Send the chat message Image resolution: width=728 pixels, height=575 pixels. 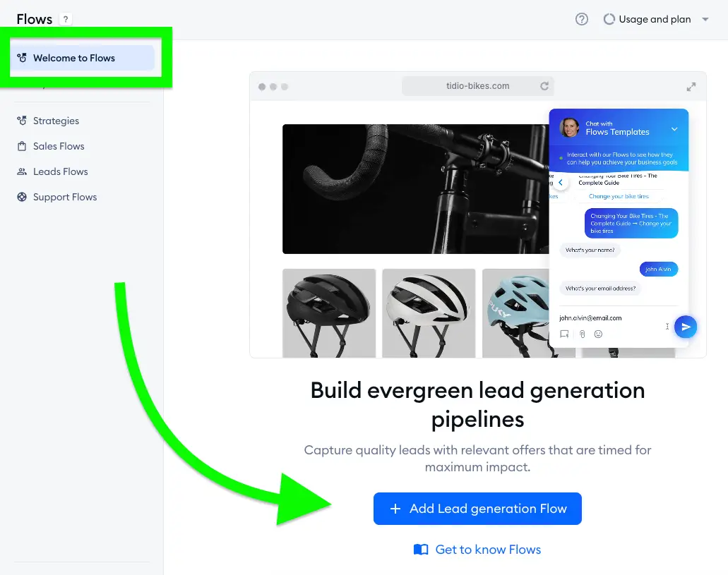(686, 327)
